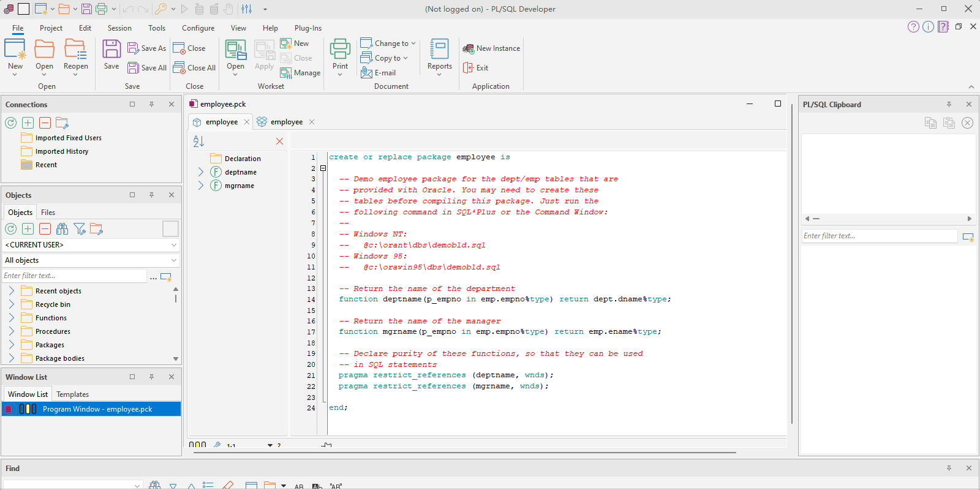Switch to the Templates tab
Screen dimensions: 980x490
[x=72, y=394]
